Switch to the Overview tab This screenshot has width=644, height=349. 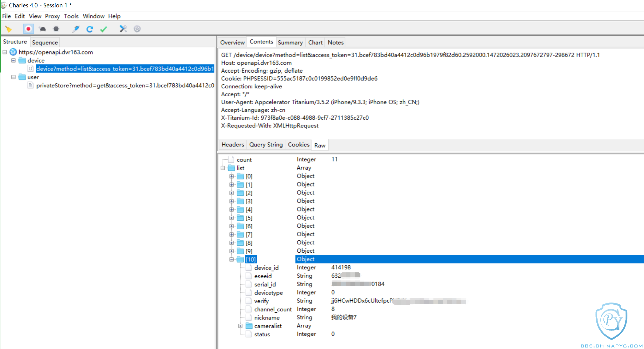coord(232,42)
